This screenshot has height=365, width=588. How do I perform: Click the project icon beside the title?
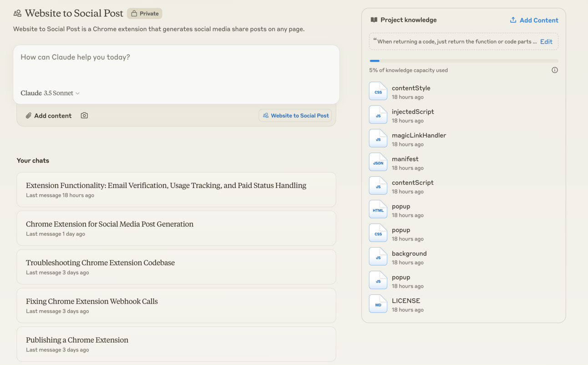point(17,14)
